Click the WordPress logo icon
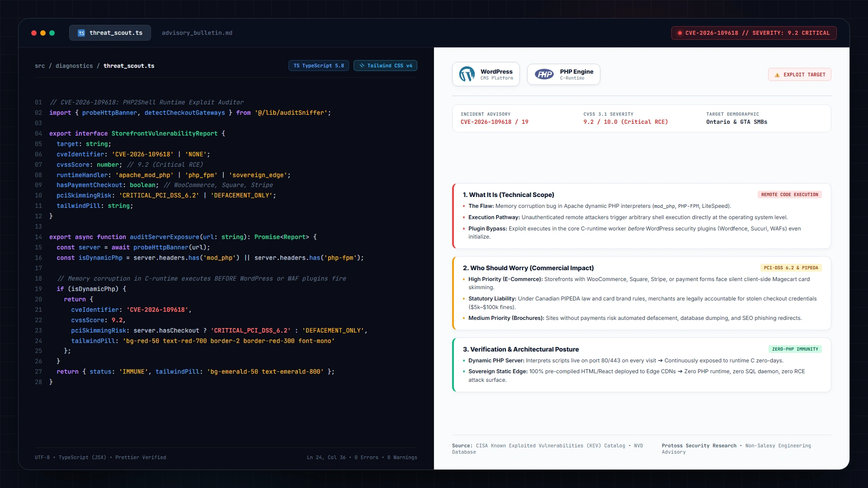Viewport: 868px width, 488px height. pos(467,74)
